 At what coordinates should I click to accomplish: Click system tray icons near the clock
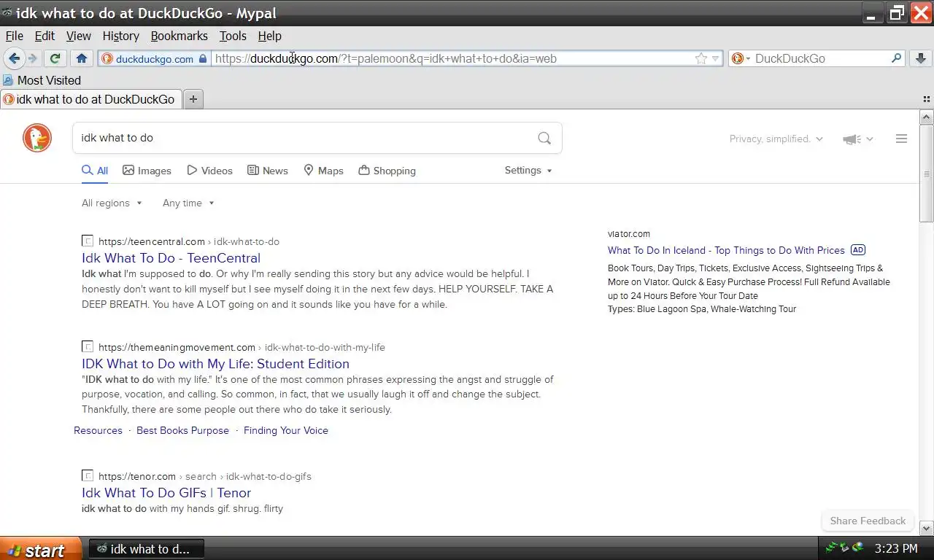tap(844, 548)
